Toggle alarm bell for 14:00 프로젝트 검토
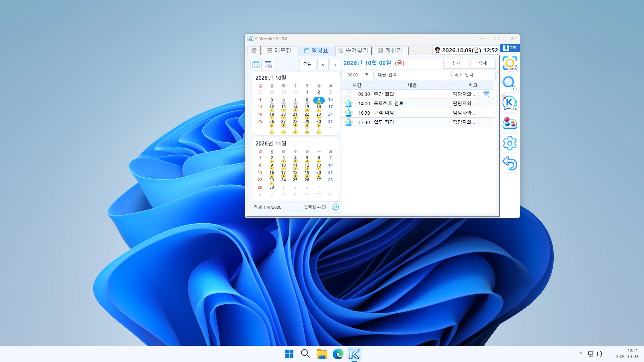 (x=349, y=104)
